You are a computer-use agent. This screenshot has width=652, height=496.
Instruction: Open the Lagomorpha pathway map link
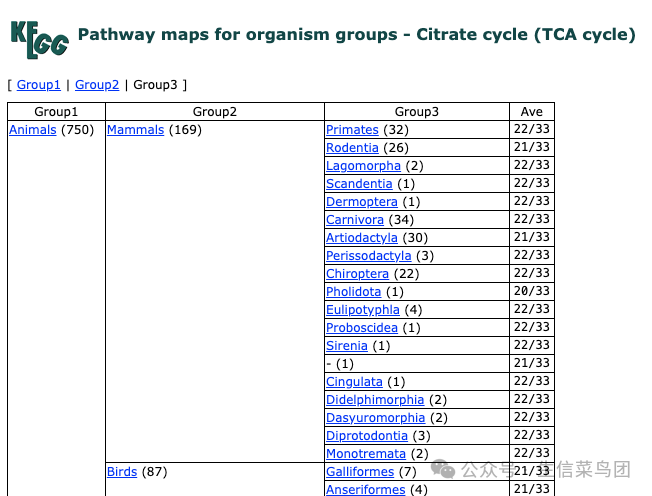point(363,165)
